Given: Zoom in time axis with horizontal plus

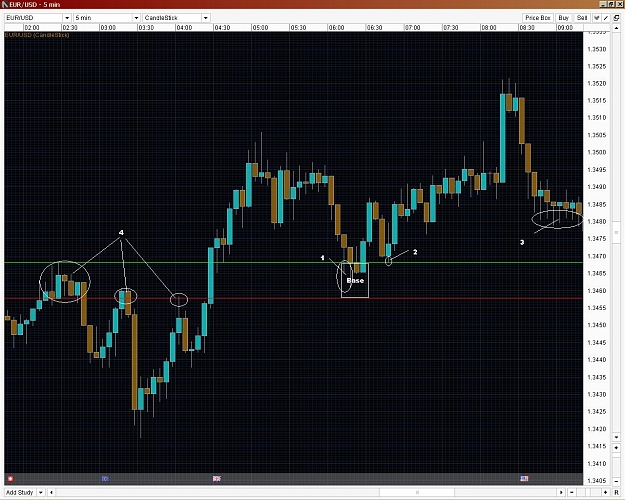Looking at the screenshot, I should [605, 493].
